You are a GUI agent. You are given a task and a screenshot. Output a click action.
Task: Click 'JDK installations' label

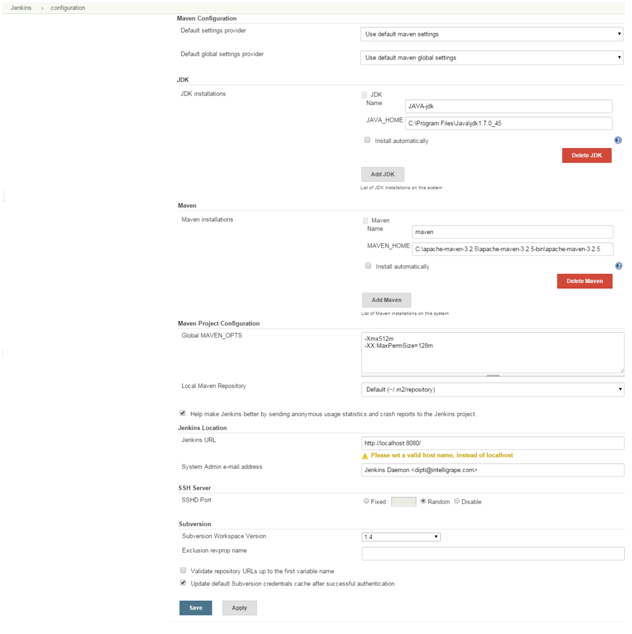point(203,94)
